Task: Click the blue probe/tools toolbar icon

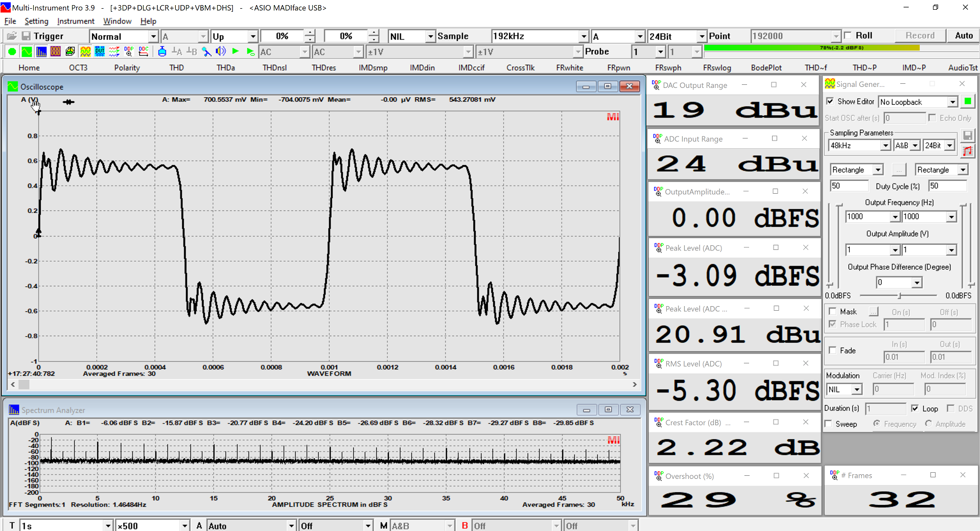Action: (x=206, y=52)
